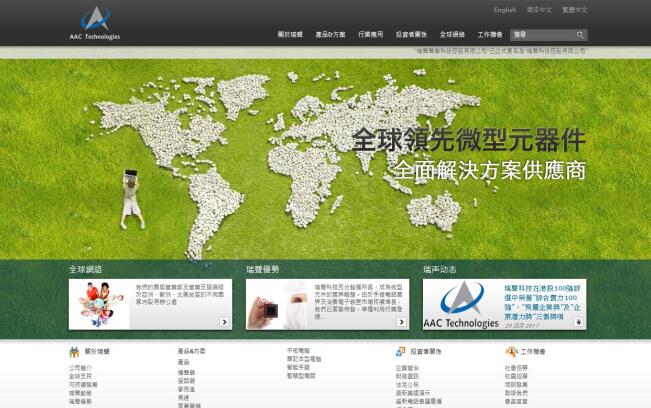Click arrow icon in 全球網絡 card
This screenshot has height=408, width=651.
point(223,322)
